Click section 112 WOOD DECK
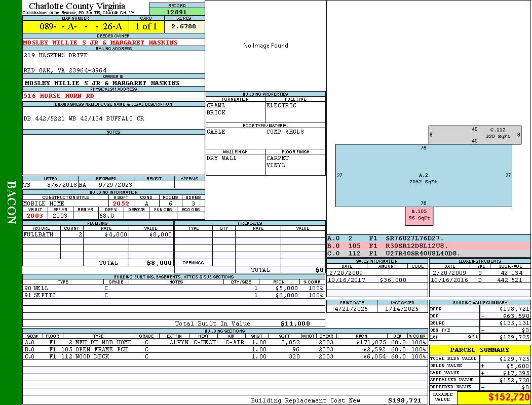This screenshot has width=532, height=405. (86, 356)
